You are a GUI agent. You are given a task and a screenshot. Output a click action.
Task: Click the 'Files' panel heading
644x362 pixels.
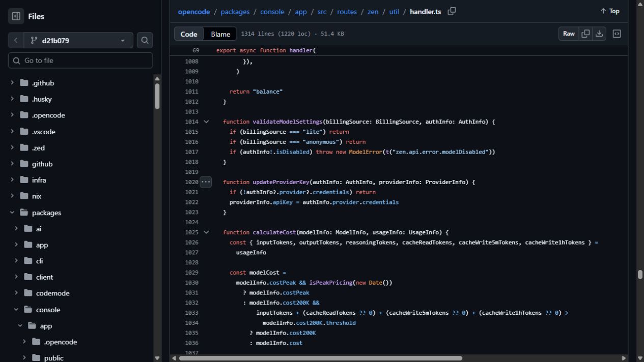pos(36,16)
